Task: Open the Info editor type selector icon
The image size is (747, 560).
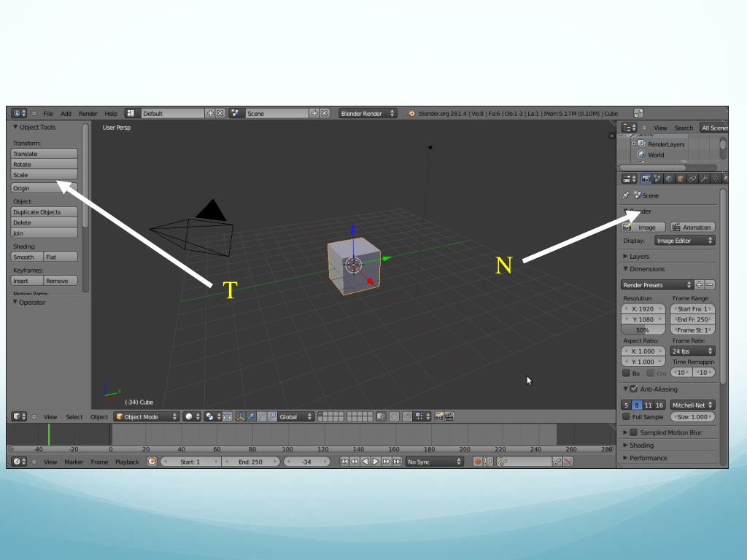Action: [18, 113]
